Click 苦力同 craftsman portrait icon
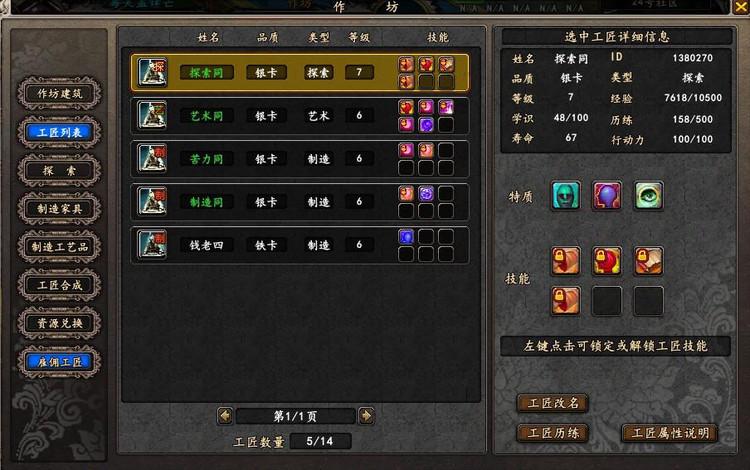 153,158
